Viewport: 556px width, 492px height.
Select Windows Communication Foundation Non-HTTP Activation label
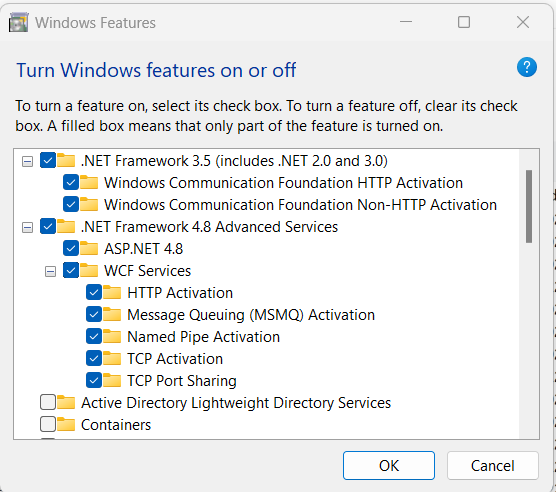tap(300, 205)
